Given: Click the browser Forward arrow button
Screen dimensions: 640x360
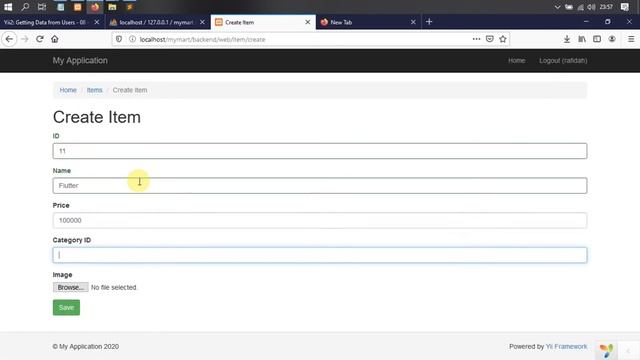Looking at the screenshot, I should (24, 39).
